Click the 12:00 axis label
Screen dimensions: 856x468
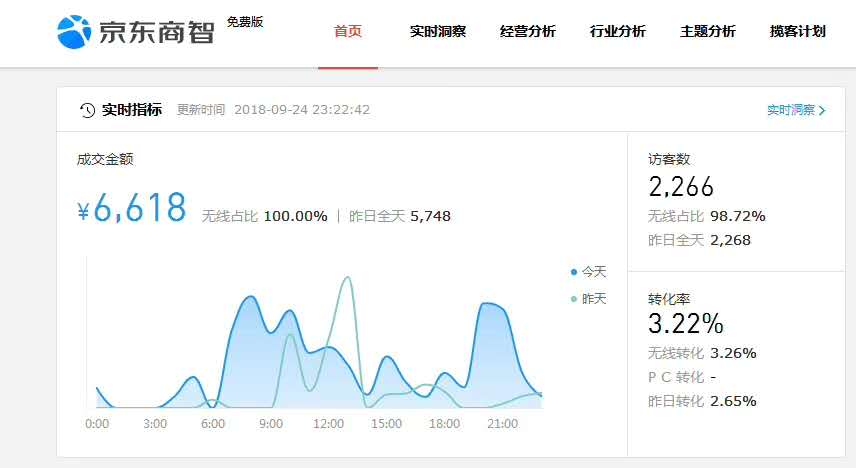[329, 424]
